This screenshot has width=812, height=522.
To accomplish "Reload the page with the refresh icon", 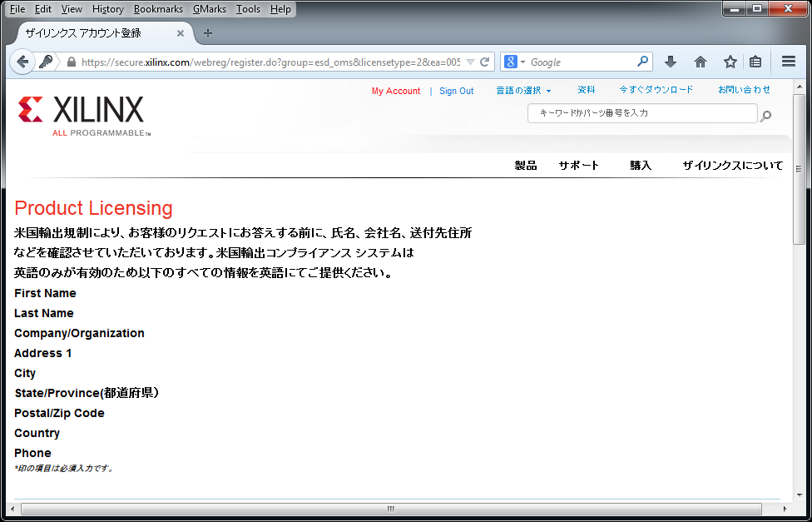I will tap(485, 62).
